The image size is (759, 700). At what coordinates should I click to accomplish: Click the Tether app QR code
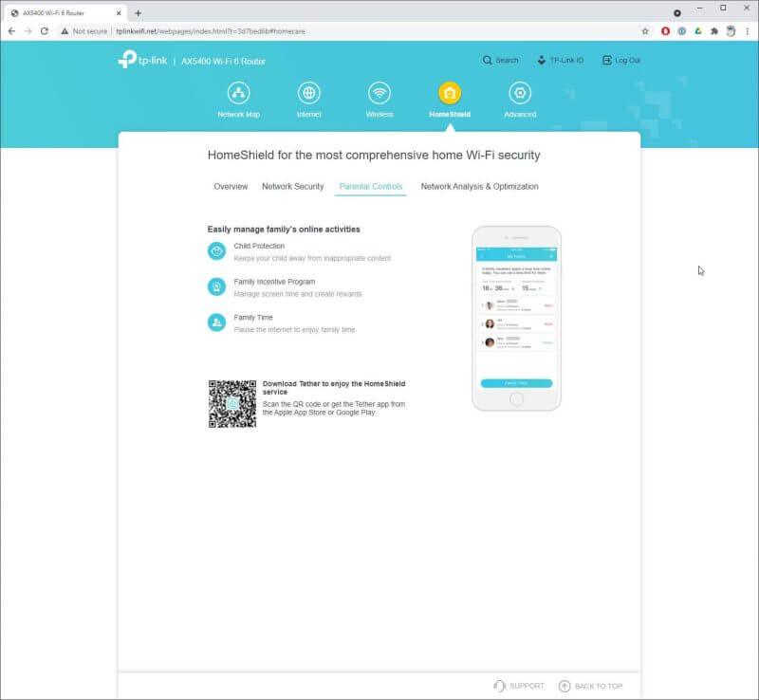(232, 404)
